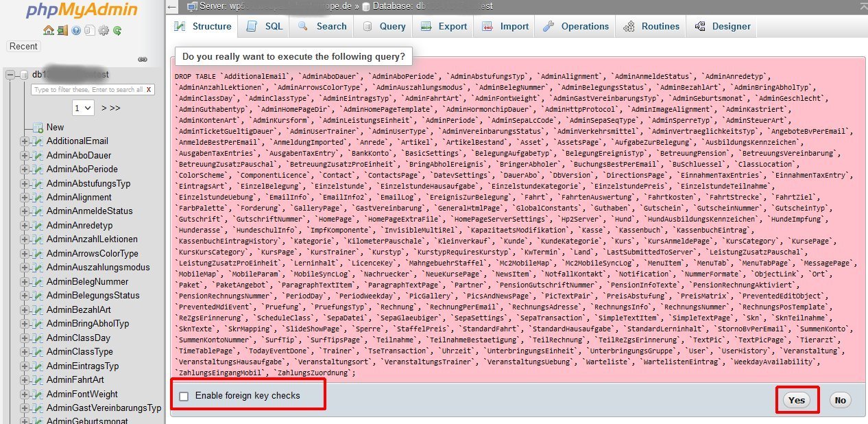Cancel the query with No button
The width and height of the screenshot is (868, 424).
click(840, 400)
